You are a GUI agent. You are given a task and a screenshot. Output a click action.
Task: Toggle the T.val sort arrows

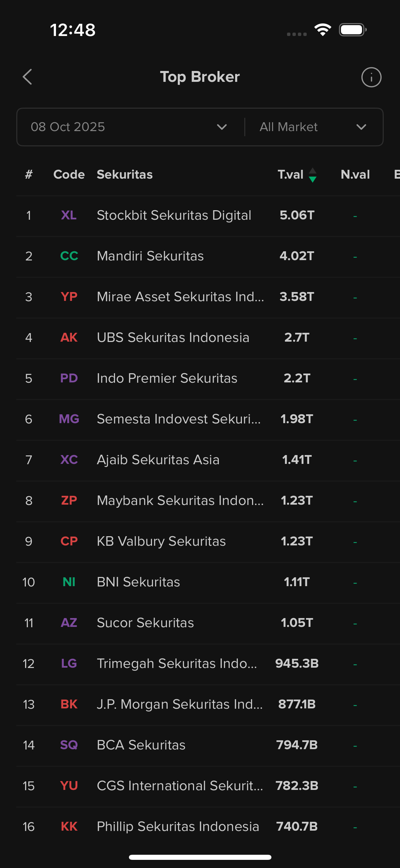click(x=312, y=175)
